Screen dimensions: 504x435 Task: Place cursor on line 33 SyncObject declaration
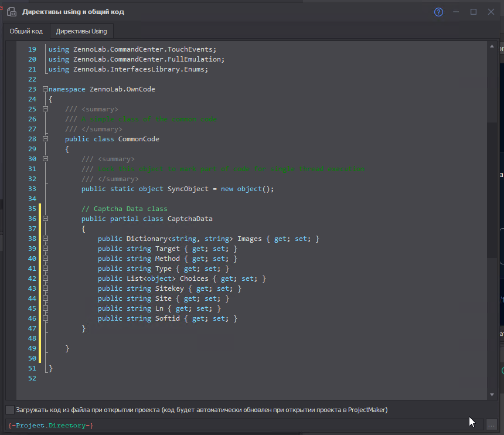pyautogui.click(x=178, y=189)
